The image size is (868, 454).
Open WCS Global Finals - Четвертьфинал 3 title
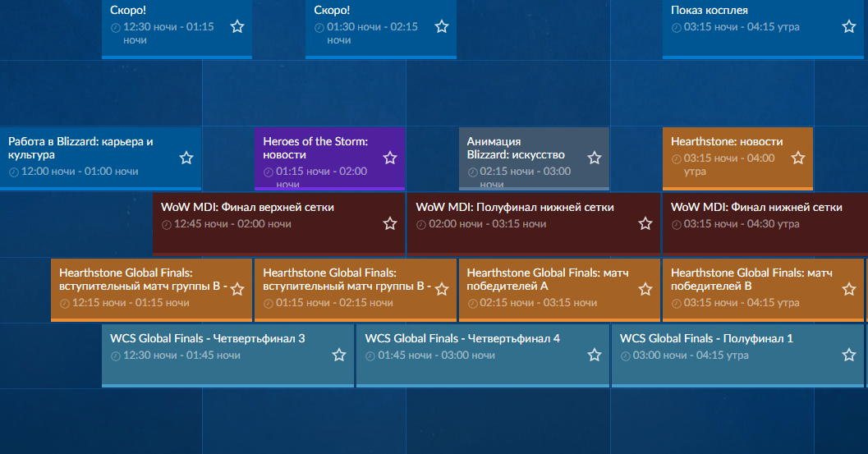(208, 338)
